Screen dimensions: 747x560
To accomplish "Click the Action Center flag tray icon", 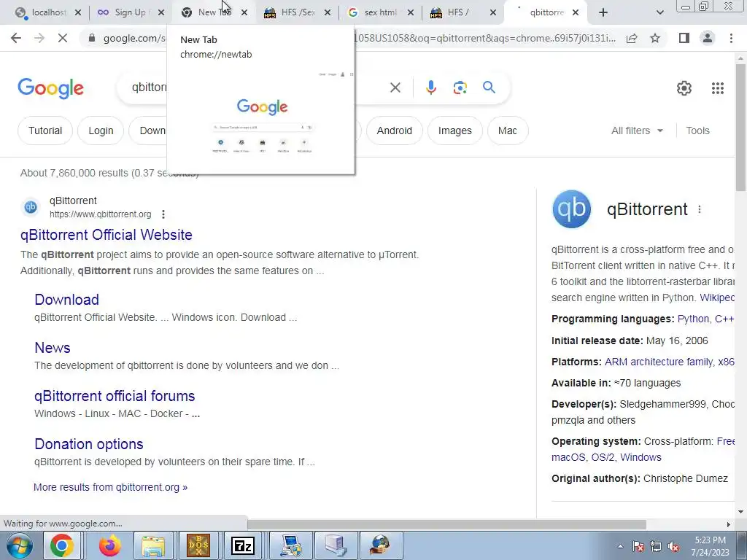I will [x=638, y=547].
